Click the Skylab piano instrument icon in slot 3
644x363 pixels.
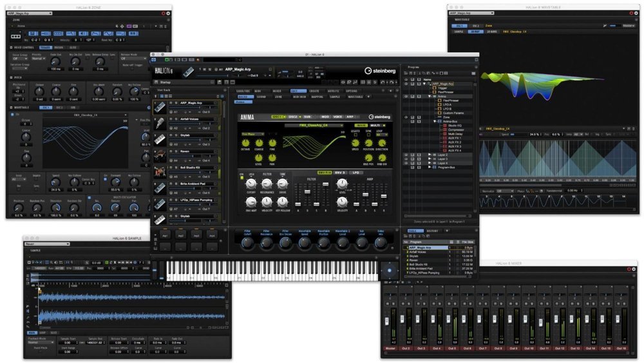point(161,140)
